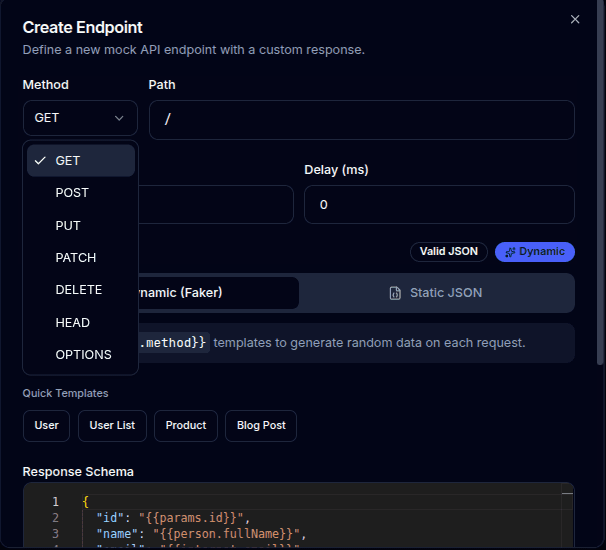Open the Method dropdown showing GET
The width and height of the screenshot is (606, 550).
pyautogui.click(x=80, y=118)
